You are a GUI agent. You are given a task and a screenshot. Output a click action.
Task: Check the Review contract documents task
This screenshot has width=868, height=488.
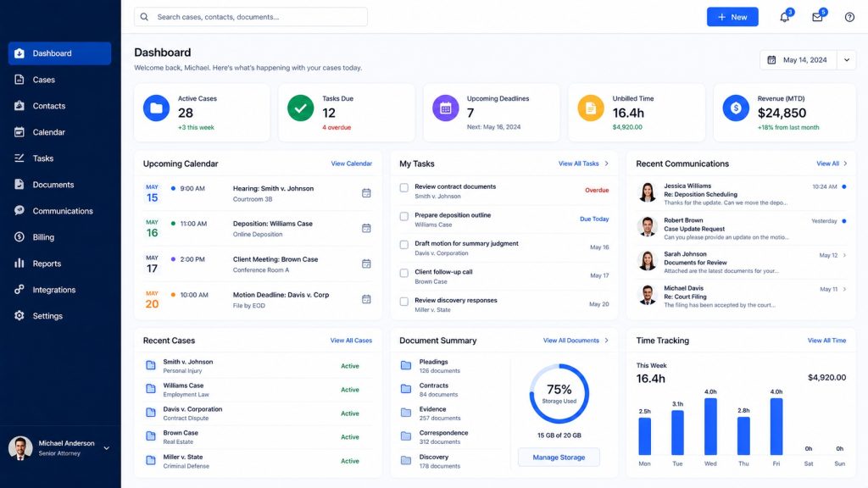click(x=404, y=188)
